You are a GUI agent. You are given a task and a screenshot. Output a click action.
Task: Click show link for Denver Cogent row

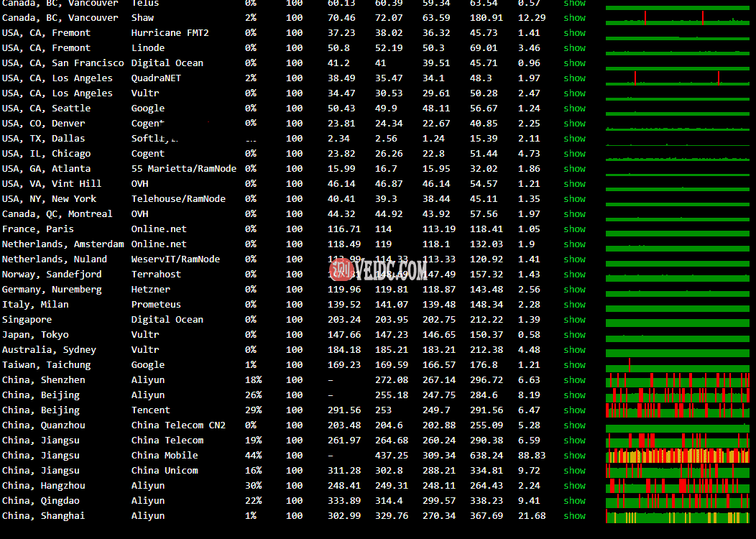574,124
